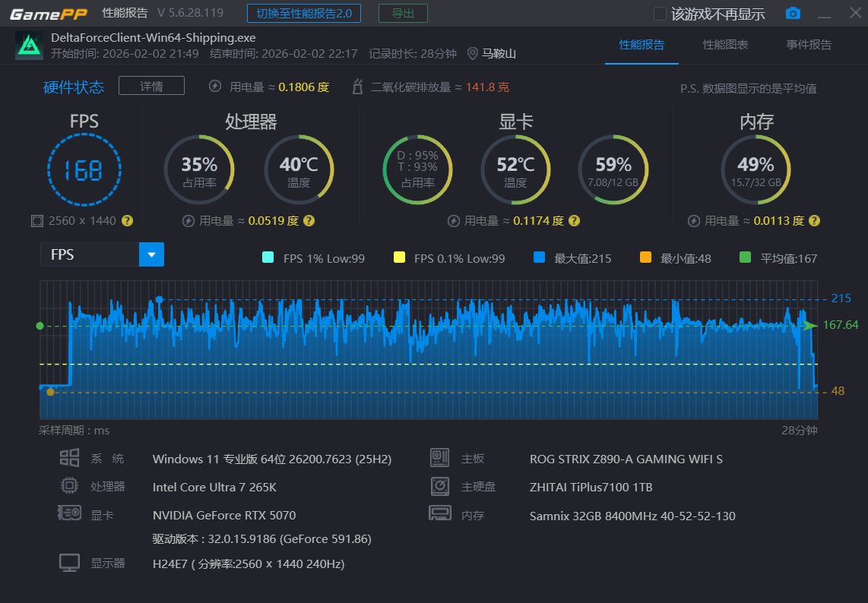
Task: Open the FPS chart type dropdown arrow
Action: tap(151, 254)
